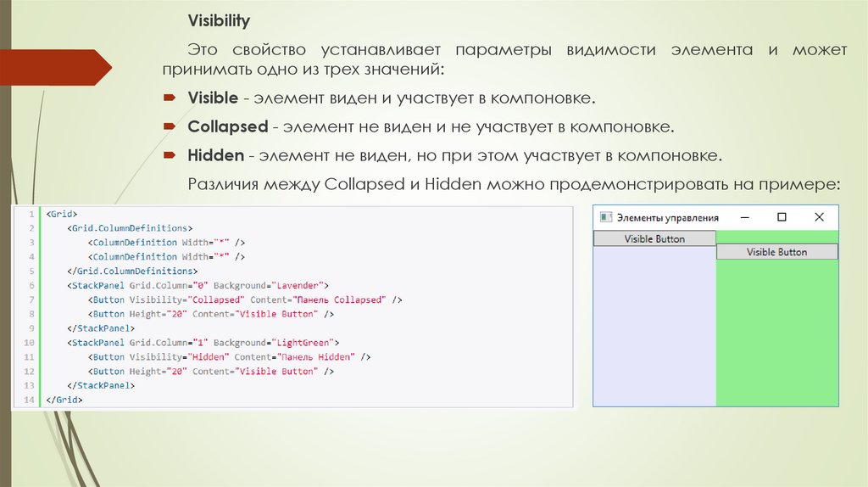Click line number 13 in code gutter
Image resolution: width=868 pixels, height=487 pixels.
point(29,385)
